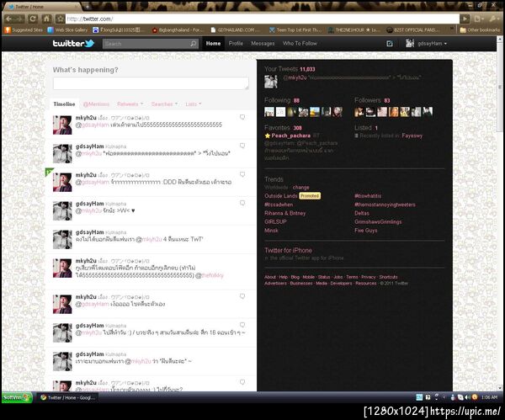This screenshot has width=505, height=420.
Task: Go to the Profile page
Action: [236, 44]
